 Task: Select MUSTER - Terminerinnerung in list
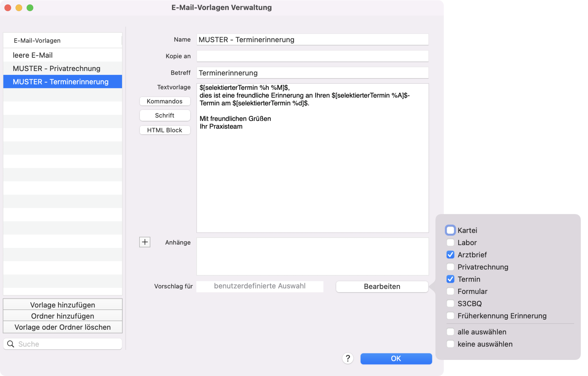(x=63, y=82)
